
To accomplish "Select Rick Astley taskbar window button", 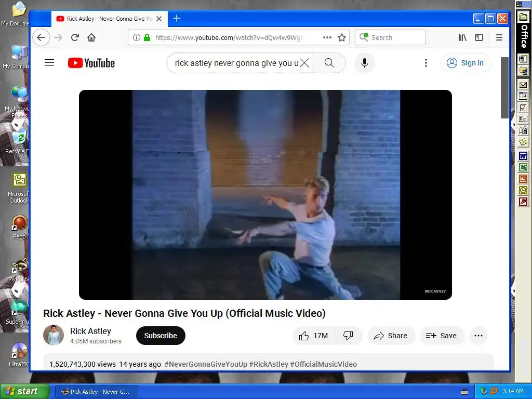I will tap(96, 392).
